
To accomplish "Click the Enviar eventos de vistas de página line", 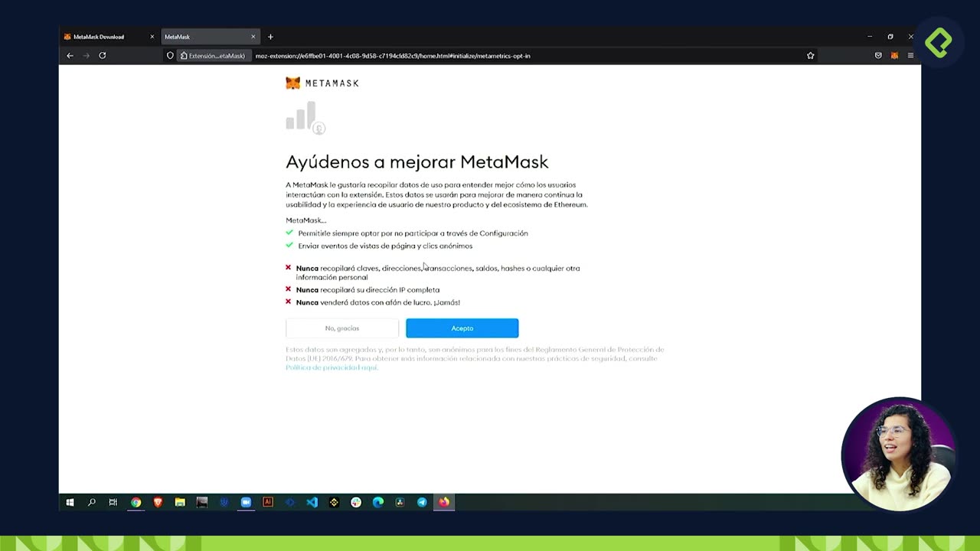I will [385, 246].
